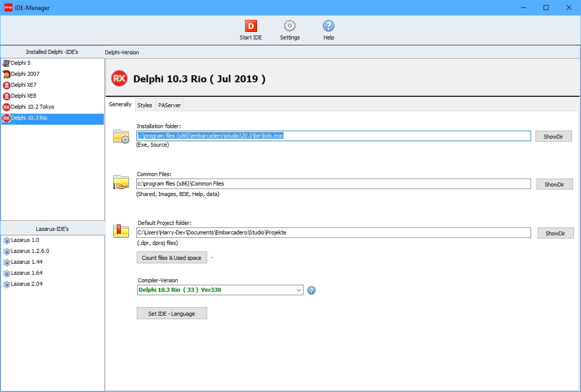The width and height of the screenshot is (581, 392).
Task: Select Delphi XE7 in the list
Action: (x=52, y=85)
